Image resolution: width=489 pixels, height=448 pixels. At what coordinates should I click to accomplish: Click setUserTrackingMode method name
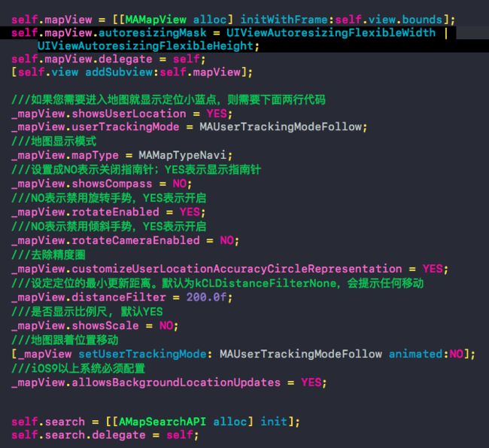tap(142, 354)
